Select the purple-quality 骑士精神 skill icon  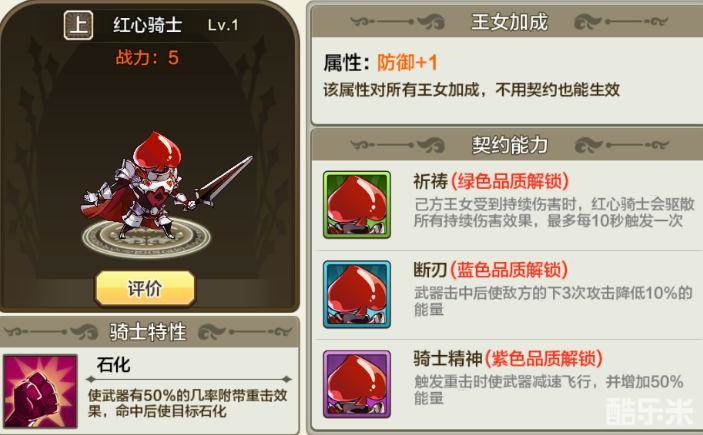coord(357,384)
